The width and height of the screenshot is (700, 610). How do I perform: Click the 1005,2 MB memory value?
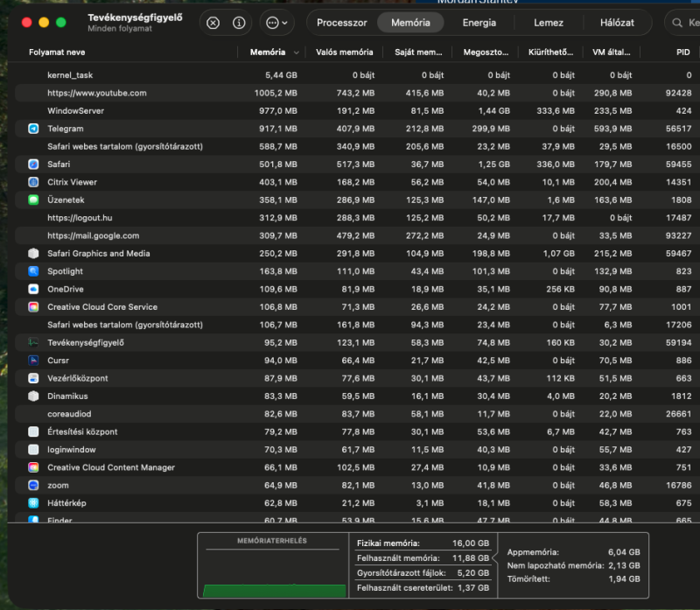[x=276, y=93]
